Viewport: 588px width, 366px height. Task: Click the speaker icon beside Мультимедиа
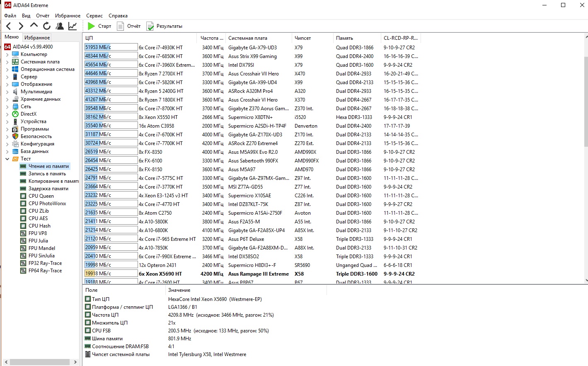click(15, 92)
